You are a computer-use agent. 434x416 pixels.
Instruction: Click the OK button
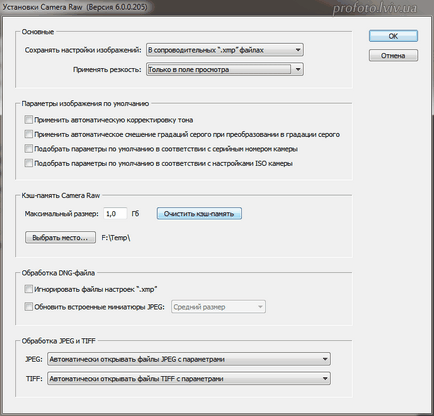coord(393,36)
